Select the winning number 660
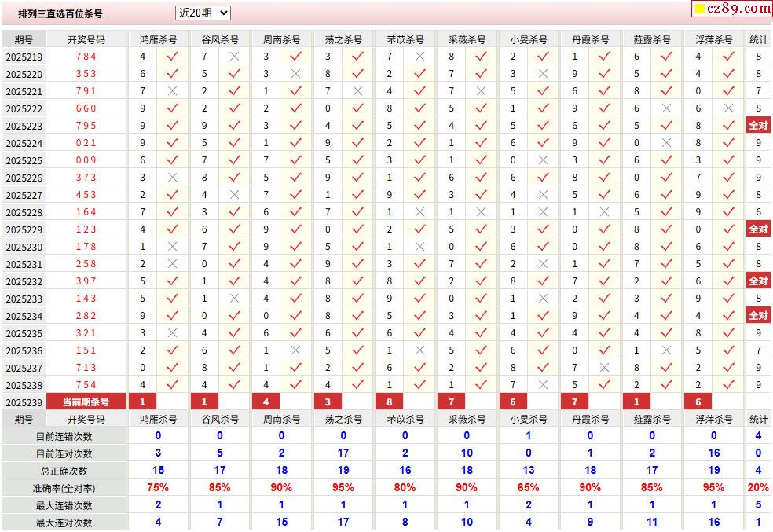Viewport: 773px width, 532px height. (86, 108)
